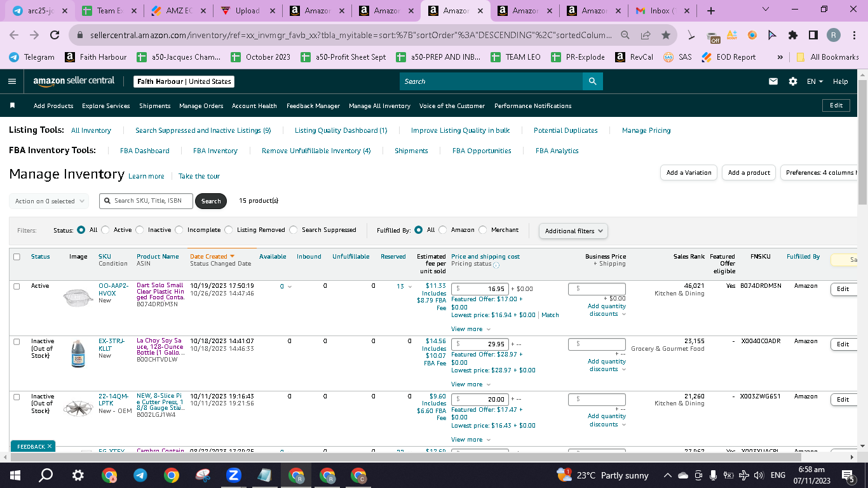The width and height of the screenshot is (868, 488).
Task: Show hidden bookmarks with the double chevron
Action: [x=780, y=57]
